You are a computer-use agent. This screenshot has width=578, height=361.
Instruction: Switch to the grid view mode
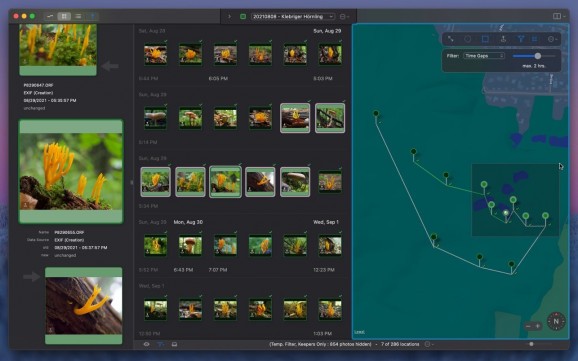pos(64,16)
